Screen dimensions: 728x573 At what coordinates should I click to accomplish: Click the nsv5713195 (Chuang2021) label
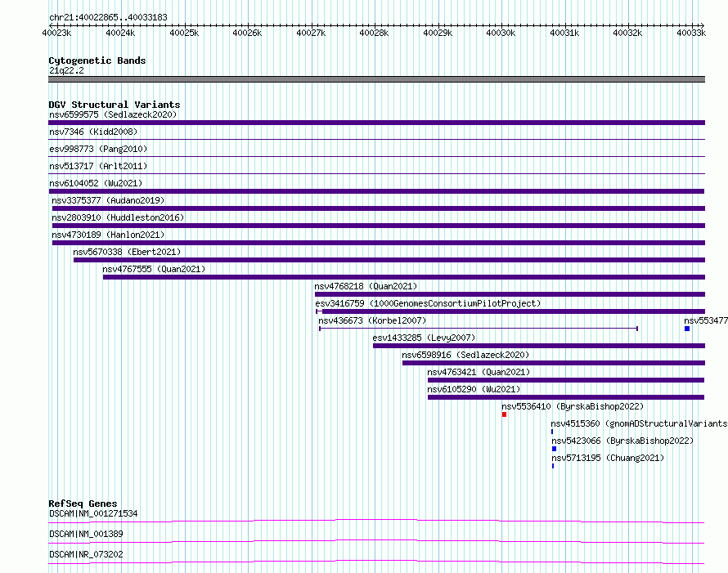click(x=608, y=458)
